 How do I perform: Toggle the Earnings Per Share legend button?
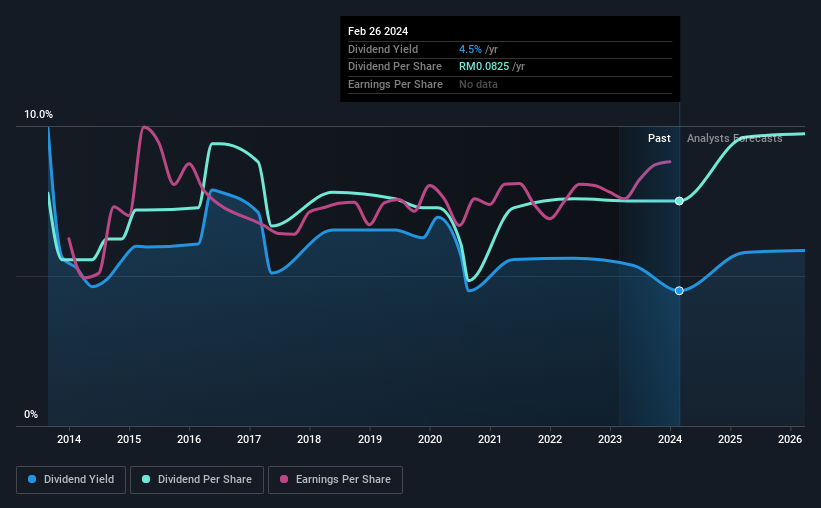(x=335, y=480)
